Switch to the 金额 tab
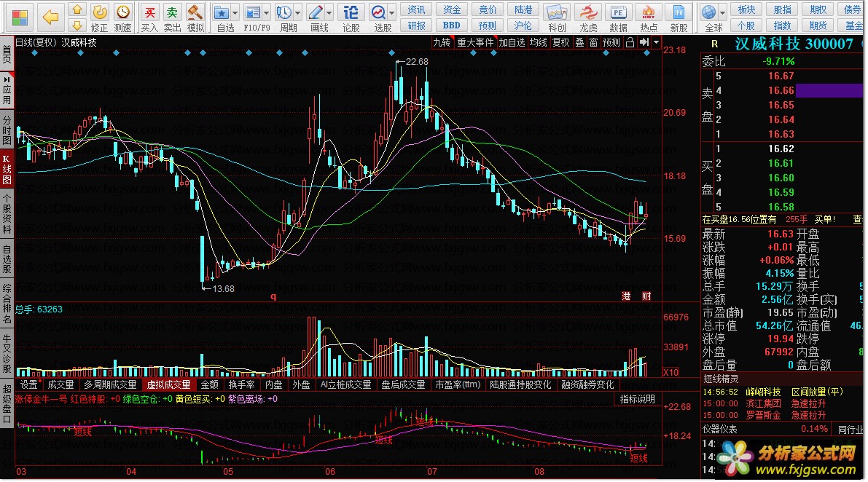This screenshot has height=482, width=868. [209, 384]
